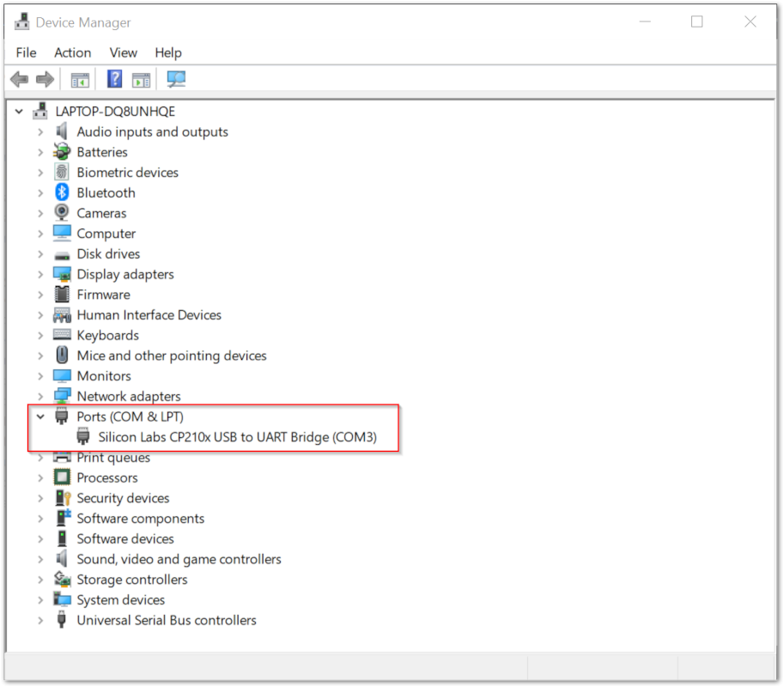Click the blue Help question mark icon
The width and height of the screenshot is (784, 687).
point(114,79)
